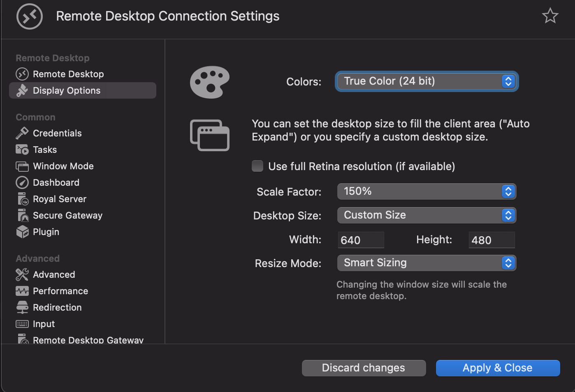The height and width of the screenshot is (392, 575).
Task: Change the Resize Mode dropdown
Action: point(427,263)
